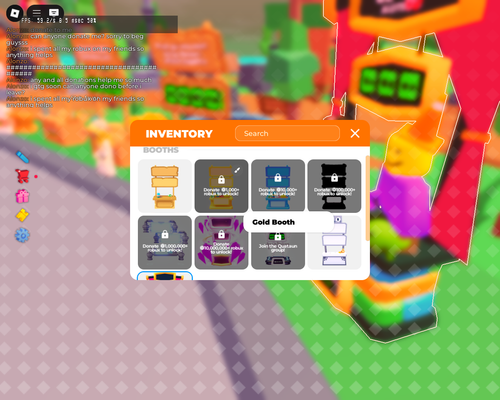Viewport: 500px width, 400px height.
Task: Open the Roblox logo menu
Action: tap(14, 13)
